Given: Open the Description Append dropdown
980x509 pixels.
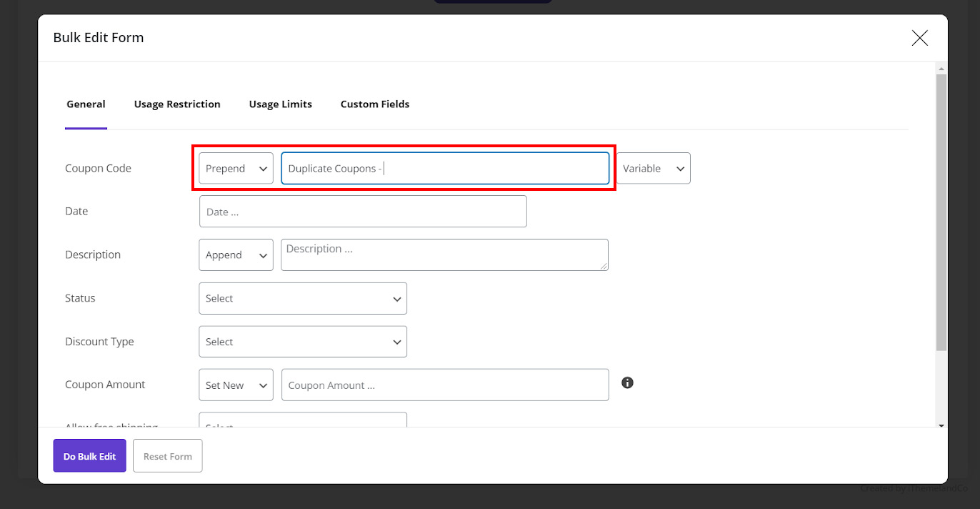Looking at the screenshot, I should (236, 255).
